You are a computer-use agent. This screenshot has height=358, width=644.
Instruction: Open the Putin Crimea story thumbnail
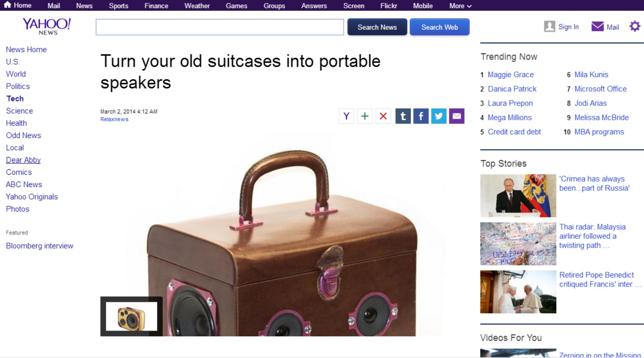pyautogui.click(x=518, y=196)
